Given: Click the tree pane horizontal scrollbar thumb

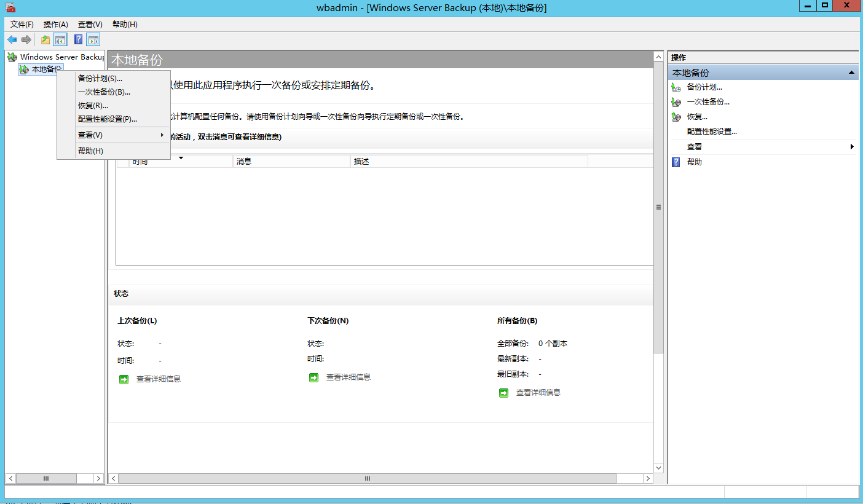Looking at the screenshot, I should [x=46, y=478].
